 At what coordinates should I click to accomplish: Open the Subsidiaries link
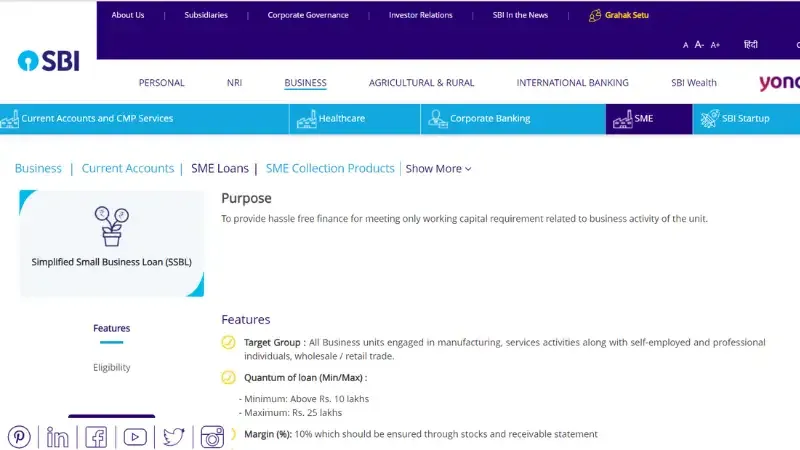[206, 15]
